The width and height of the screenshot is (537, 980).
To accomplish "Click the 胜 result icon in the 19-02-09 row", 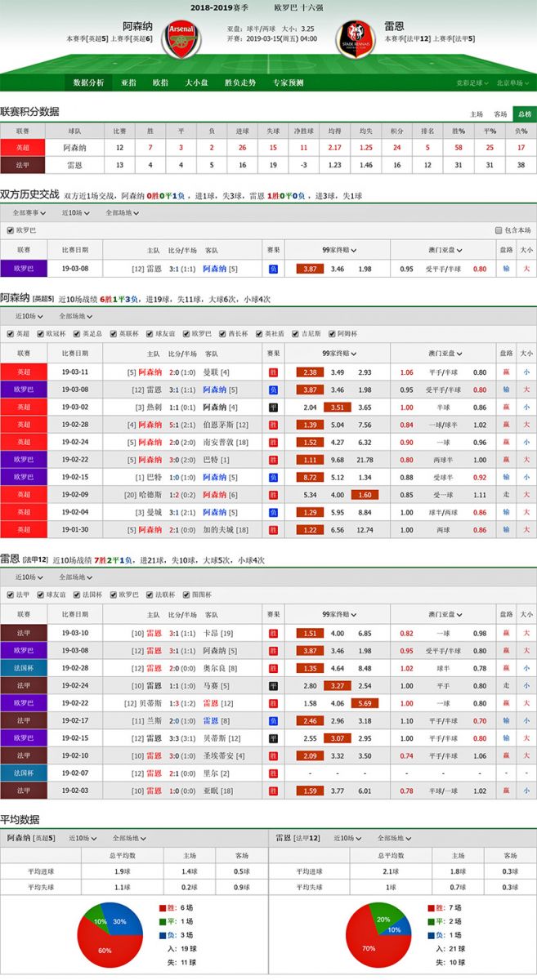I will tap(274, 494).
